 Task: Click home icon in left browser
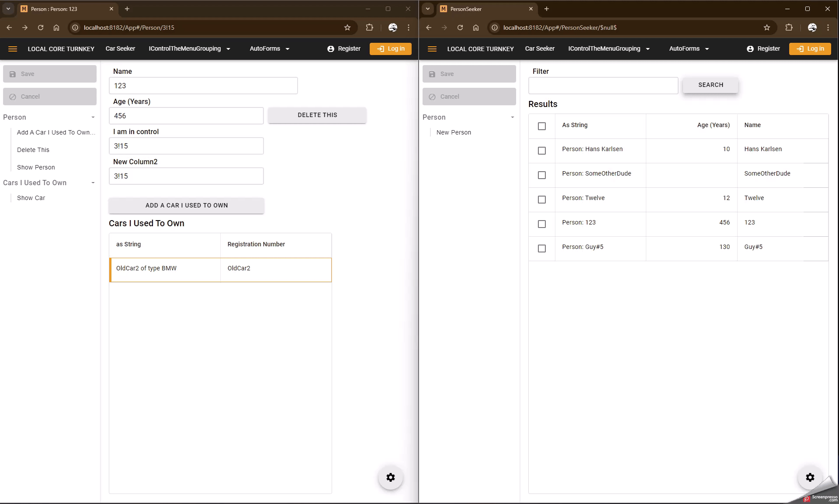pos(56,28)
